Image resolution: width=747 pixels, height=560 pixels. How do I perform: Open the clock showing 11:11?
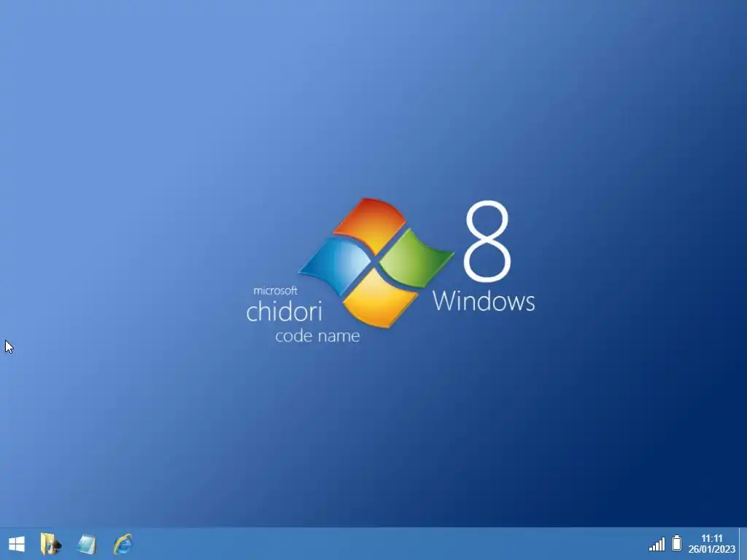(x=712, y=539)
